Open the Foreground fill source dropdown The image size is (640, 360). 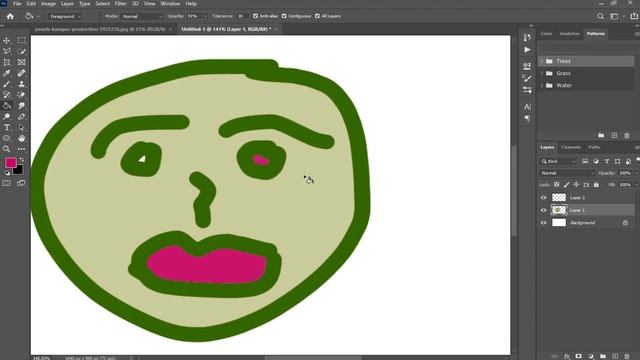65,16
